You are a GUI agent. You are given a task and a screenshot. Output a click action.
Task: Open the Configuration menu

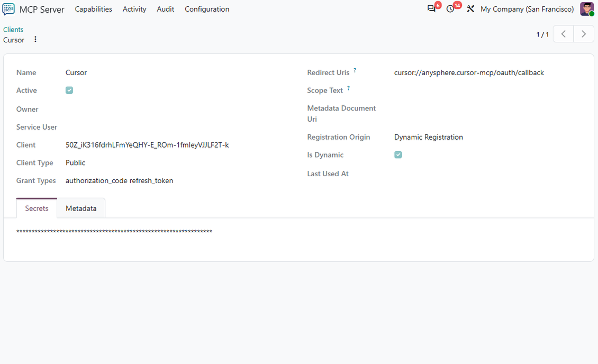pyautogui.click(x=207, y=9)
